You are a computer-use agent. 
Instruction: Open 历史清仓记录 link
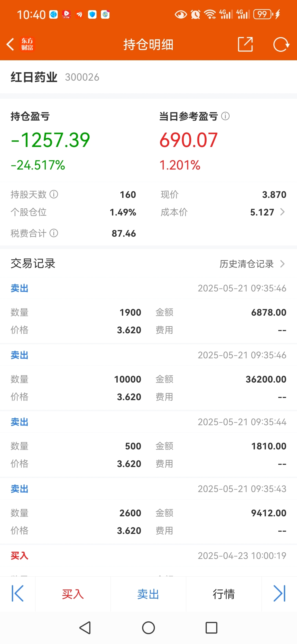(246, 264)
